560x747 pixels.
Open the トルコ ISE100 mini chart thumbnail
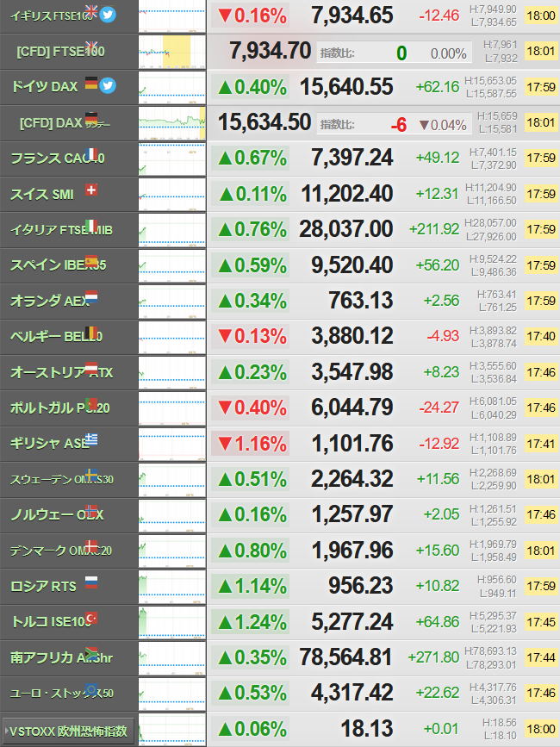[172, 623]
